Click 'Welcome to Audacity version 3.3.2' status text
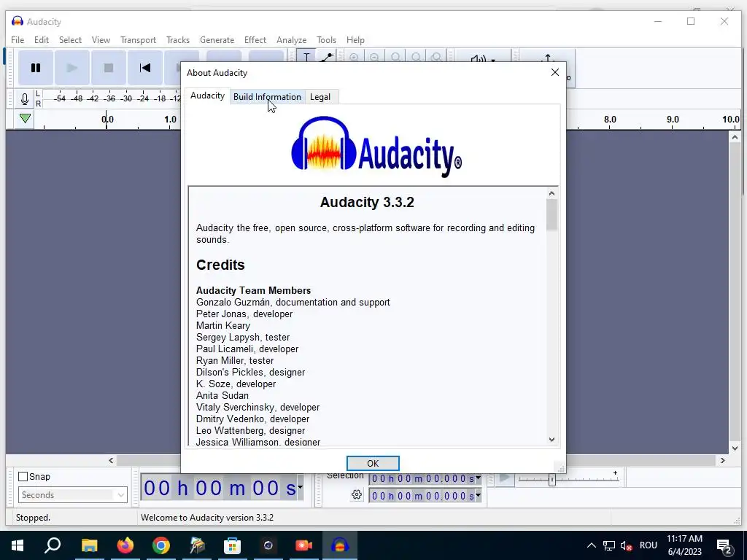 pyautogui.click(x=206, y=518)
